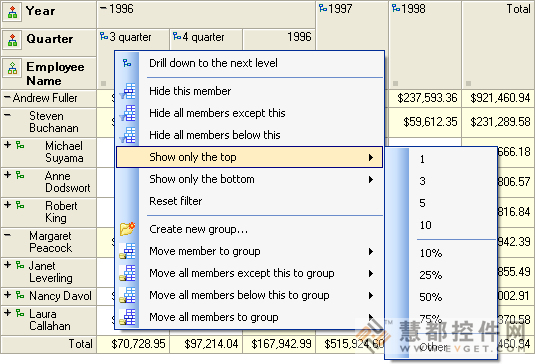
Task: Open Show only the bottom submenu
Action: pyautogui.click(x=249, y=179)
